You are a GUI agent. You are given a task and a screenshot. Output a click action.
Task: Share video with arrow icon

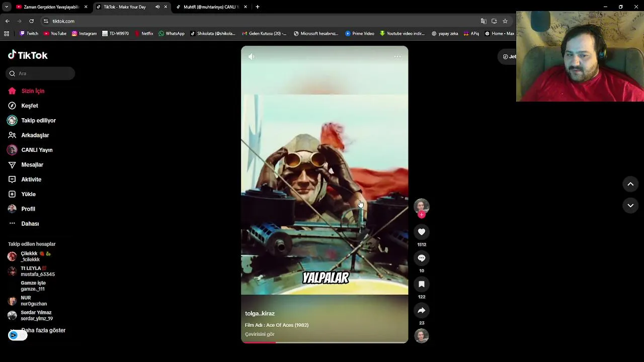pyautogui.click(x=422, y=310)
